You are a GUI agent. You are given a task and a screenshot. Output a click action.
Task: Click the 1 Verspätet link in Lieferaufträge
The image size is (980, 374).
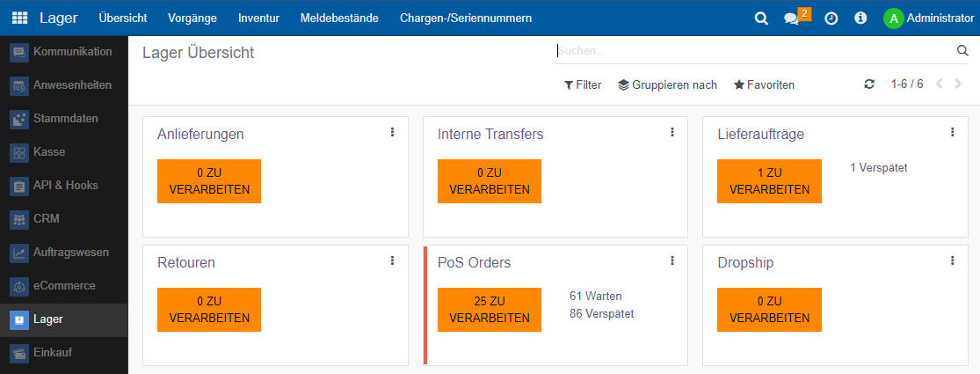tap(879, 167)
